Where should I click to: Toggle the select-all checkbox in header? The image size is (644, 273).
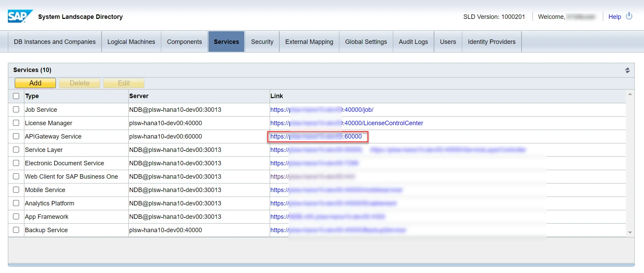pyautogui.click(x=16, y=96)
